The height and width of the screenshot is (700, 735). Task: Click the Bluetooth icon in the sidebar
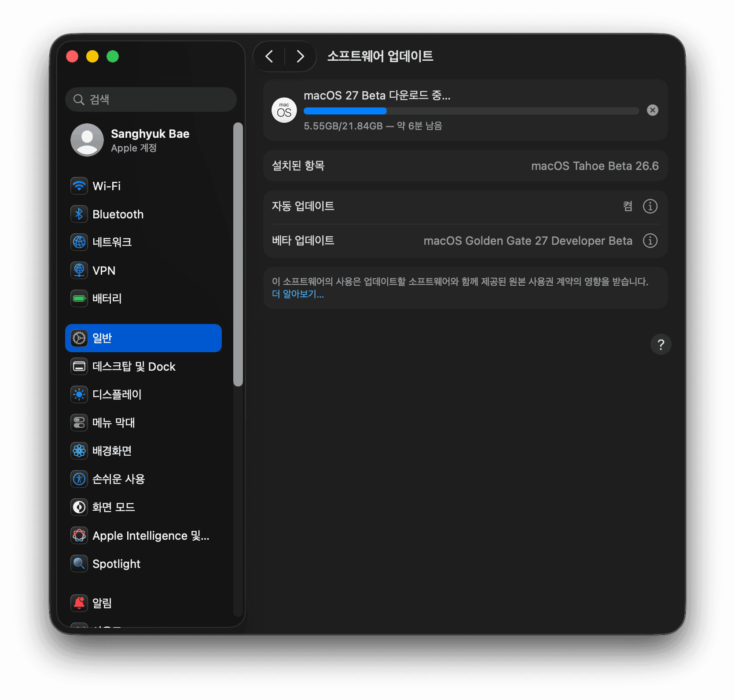[x=79, y=214]
